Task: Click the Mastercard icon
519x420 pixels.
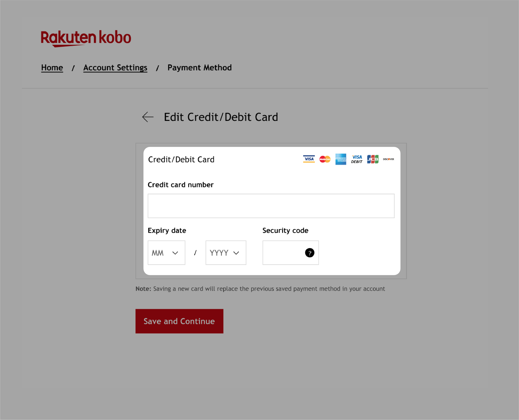Action: [324, 159]
